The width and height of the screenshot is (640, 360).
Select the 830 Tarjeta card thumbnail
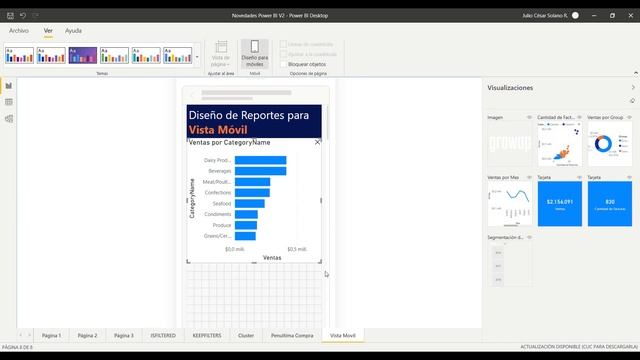610,204
